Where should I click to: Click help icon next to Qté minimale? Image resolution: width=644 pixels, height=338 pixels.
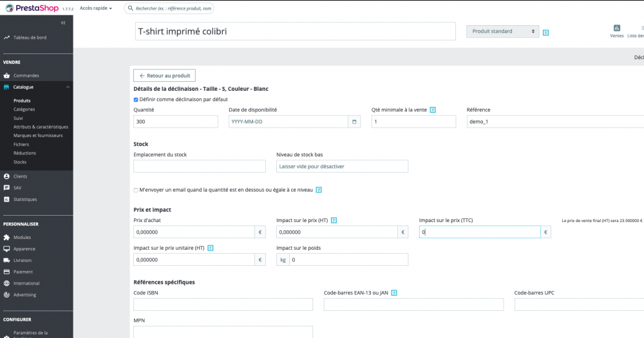pyautogui.click(x=433, y=110)
